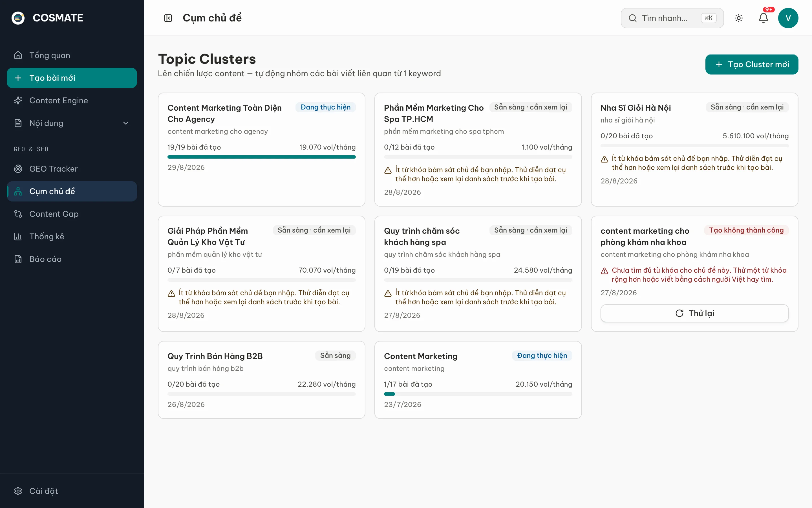The width and height of the screenshot is (812, 508).
Task: Click date 23/7/2026
Action: click(x=402, y=404)
